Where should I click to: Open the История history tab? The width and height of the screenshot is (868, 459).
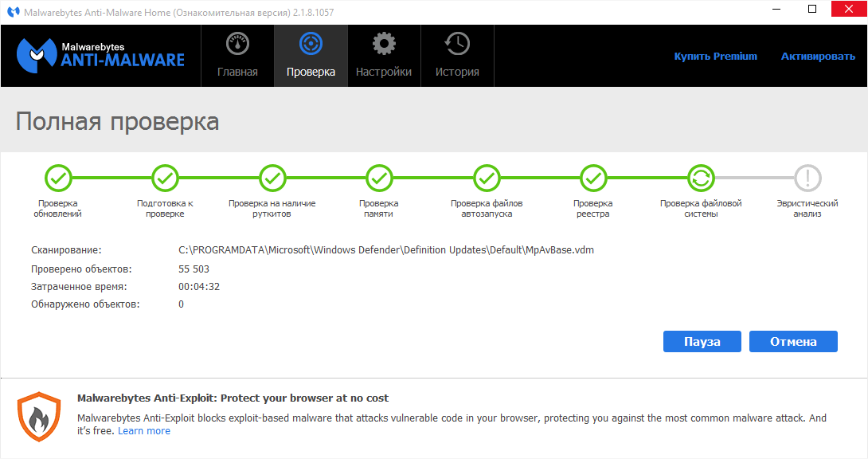pos(457,56)
